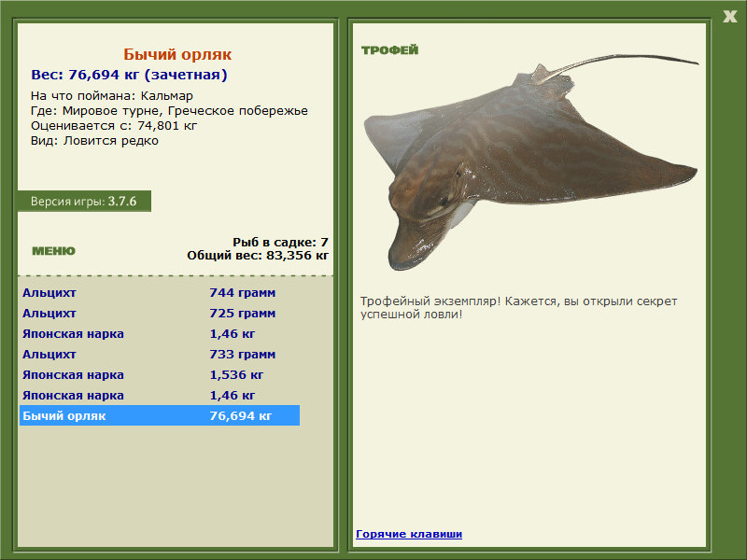Click the Где: Мировое турне location line
The image size is (747, 560).
(169, 111)
